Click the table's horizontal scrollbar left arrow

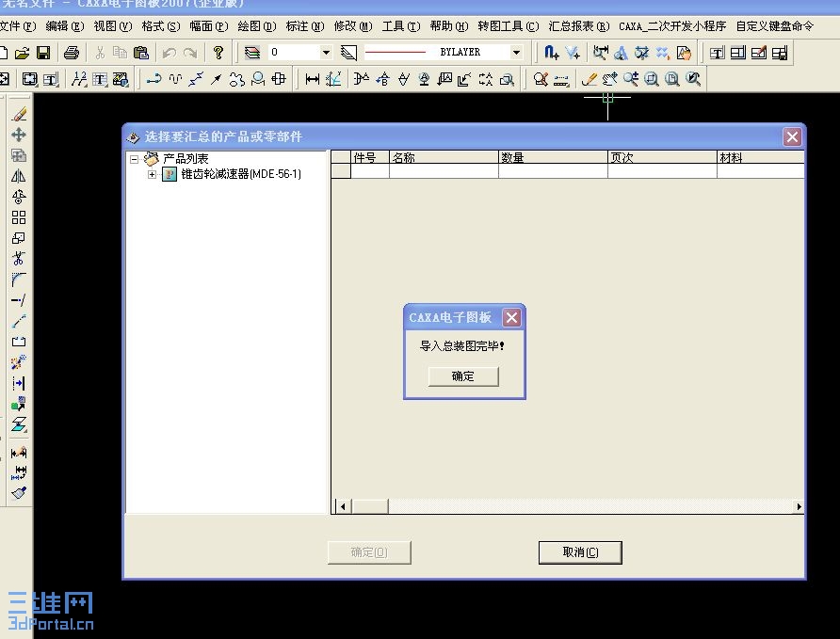[x=343, y=506]
